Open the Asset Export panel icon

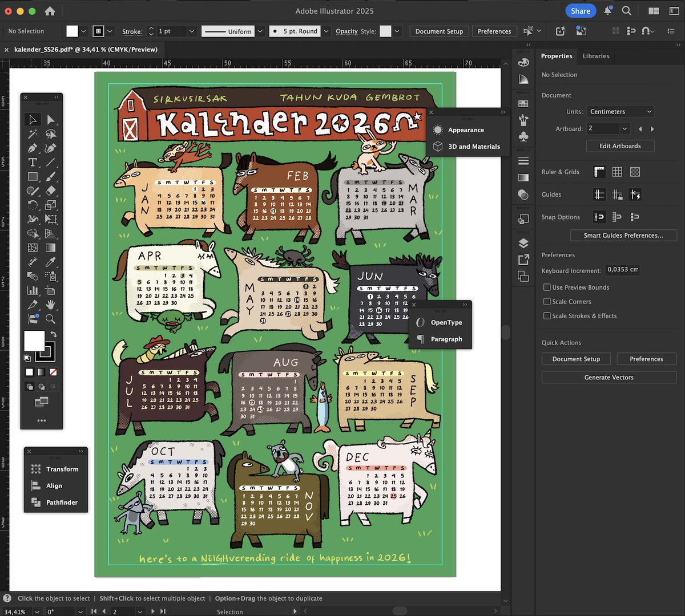[x=523, y=260]
